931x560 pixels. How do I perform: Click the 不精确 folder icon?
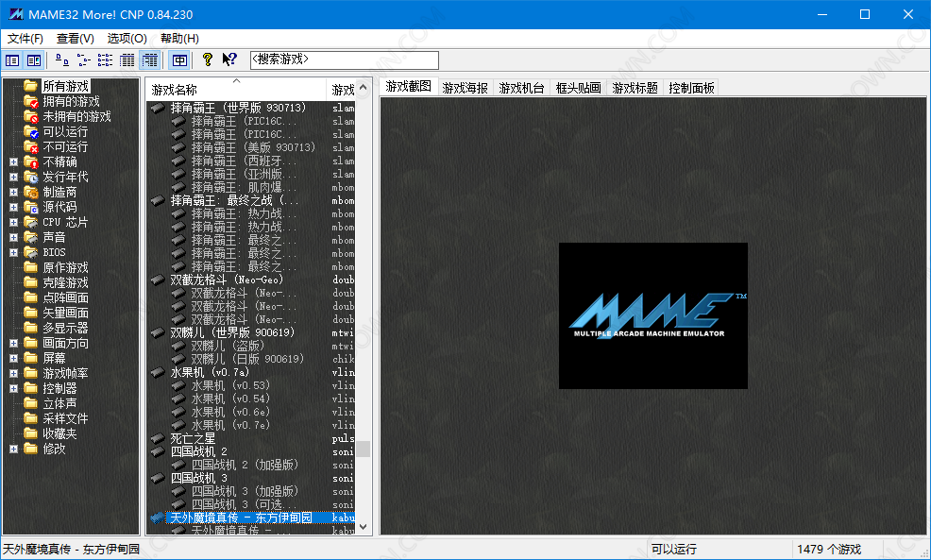[31, 162]
